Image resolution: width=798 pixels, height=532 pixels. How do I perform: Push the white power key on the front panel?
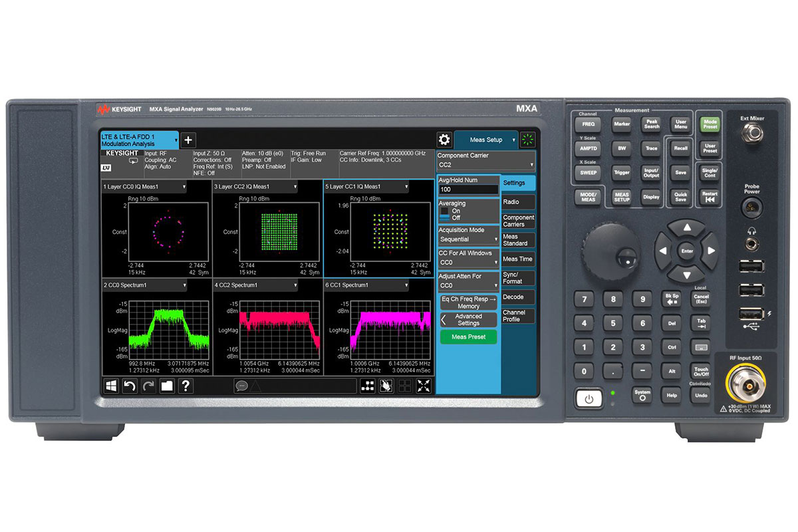tap(589, 399)
